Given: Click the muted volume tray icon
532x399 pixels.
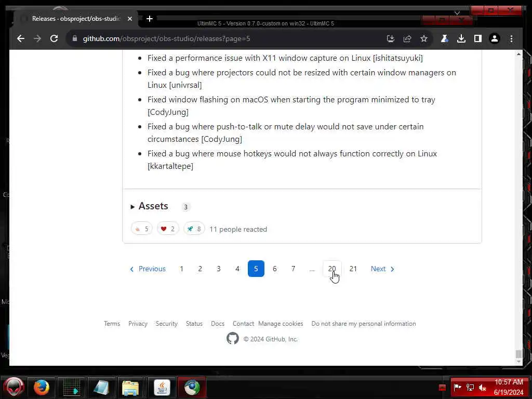Looking at the screenshot, I should point(483,388).
